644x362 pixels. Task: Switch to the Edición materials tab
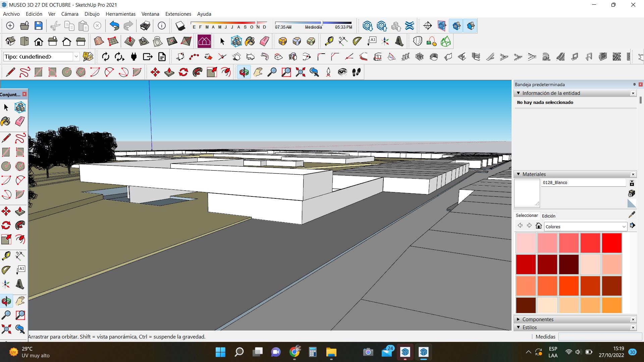tap(548, 216)
